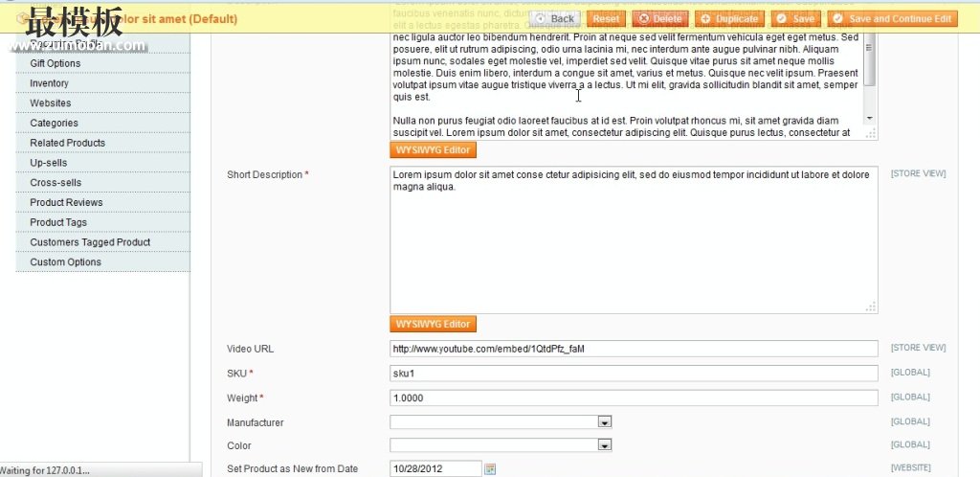Open WYSIWYG Editor below Short Description
Screen dimensions: 980x477
[433, 324]
